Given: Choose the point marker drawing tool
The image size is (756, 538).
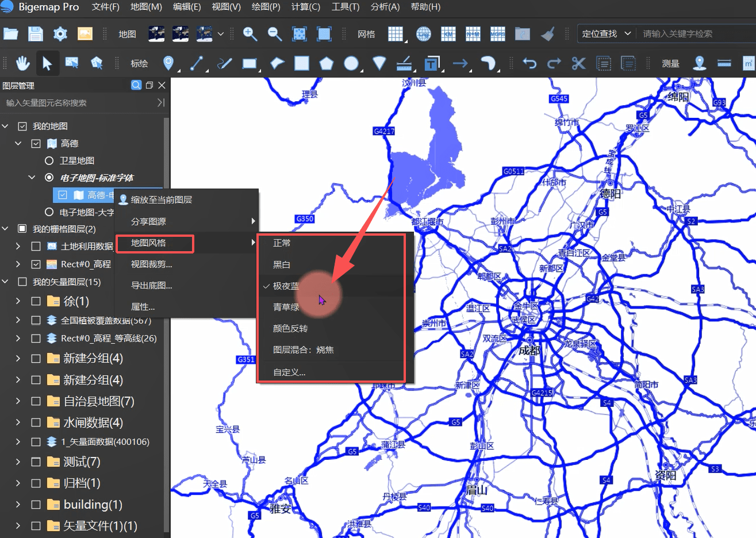Looking at the screenshot, I should tap(168, 63).
